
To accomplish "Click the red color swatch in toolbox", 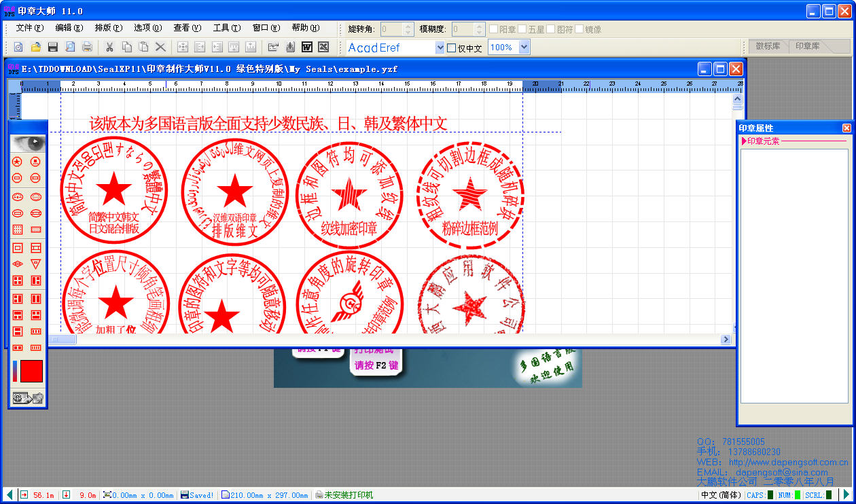I will coord(31,371).
